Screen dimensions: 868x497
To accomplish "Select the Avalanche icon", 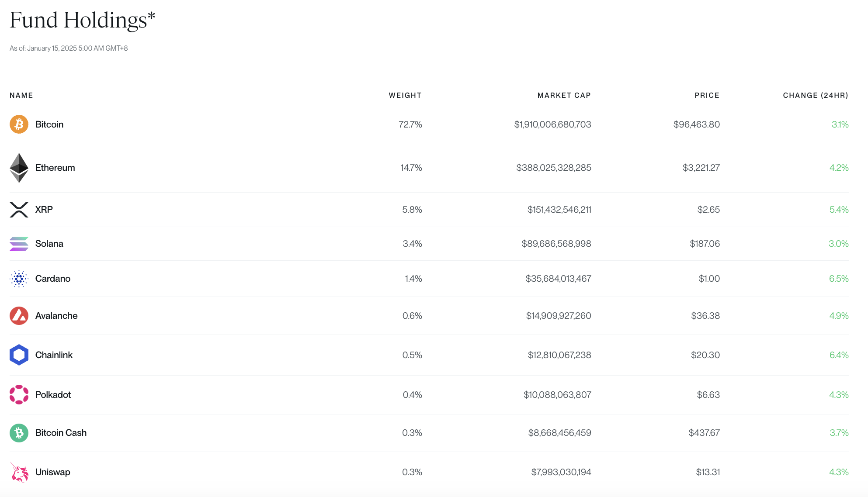I will click(19, 315).
